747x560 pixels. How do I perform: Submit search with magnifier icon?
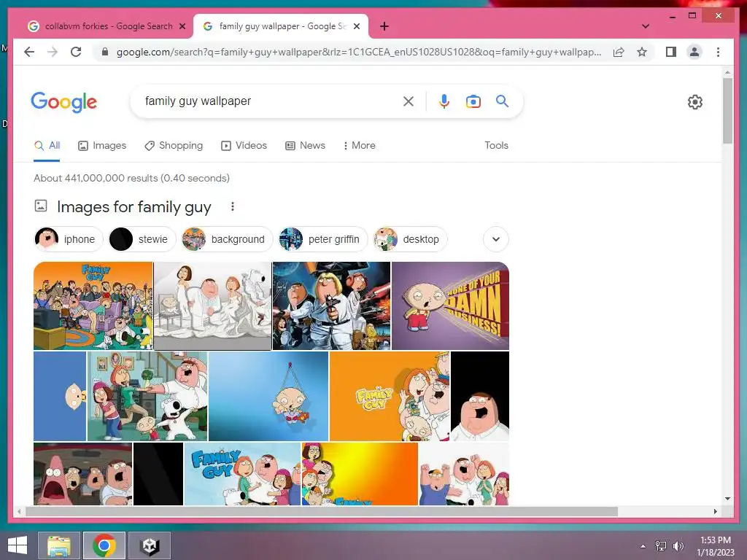(x=502, y=101)
